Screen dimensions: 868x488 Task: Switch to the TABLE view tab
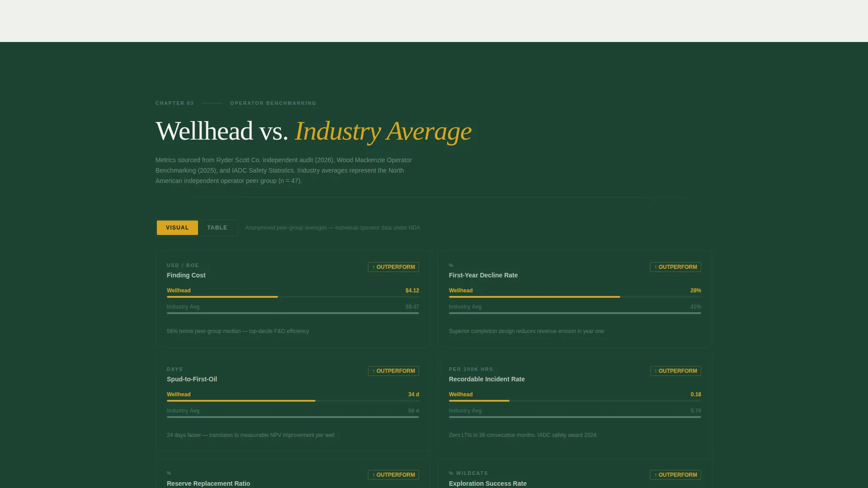217,228
